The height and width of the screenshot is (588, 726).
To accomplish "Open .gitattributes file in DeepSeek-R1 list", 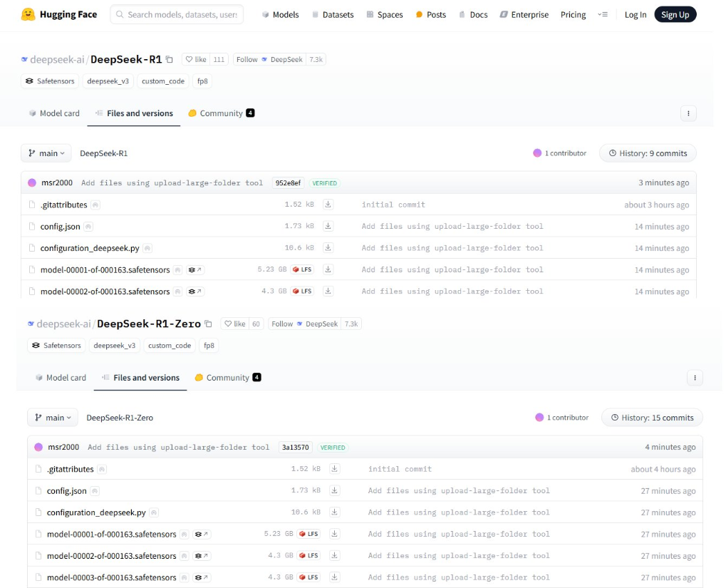I will click(x=63, y=205).
